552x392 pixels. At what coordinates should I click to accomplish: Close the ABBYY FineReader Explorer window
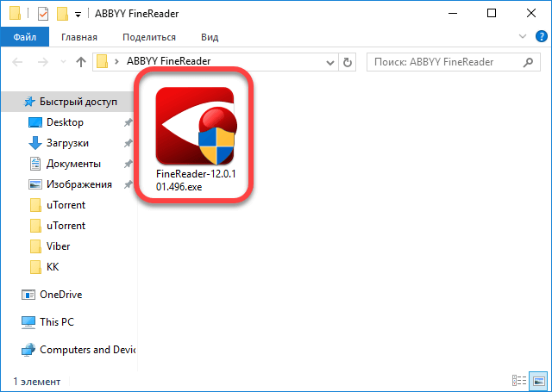[x=531, y=14]
